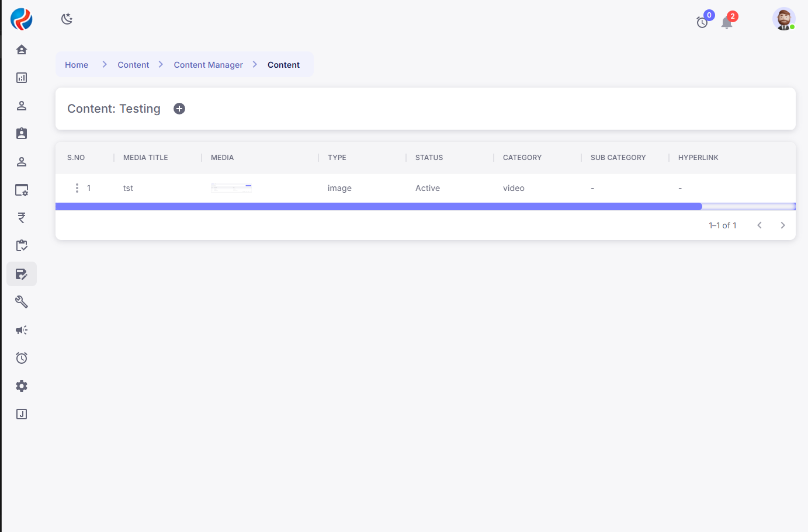Screen dimensions: 808x532
Task: Open the user avatar profile menu
Action: [783, 19]
